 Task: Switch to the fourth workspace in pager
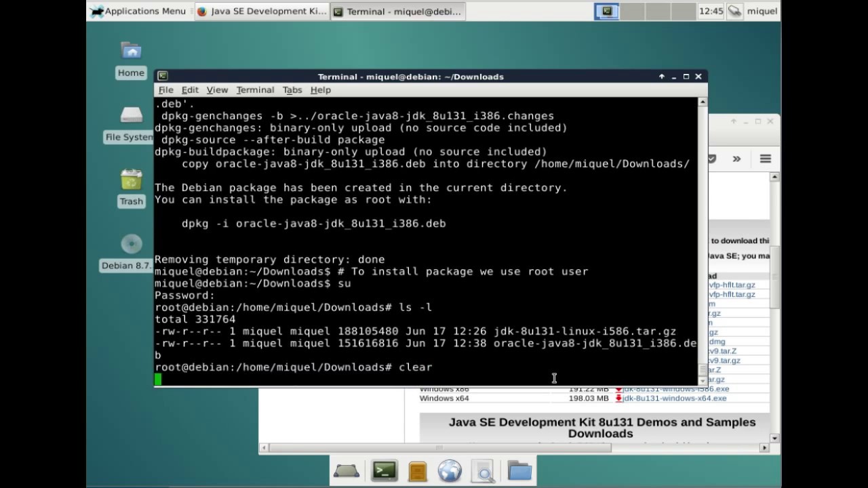click(x=684, y=11)
